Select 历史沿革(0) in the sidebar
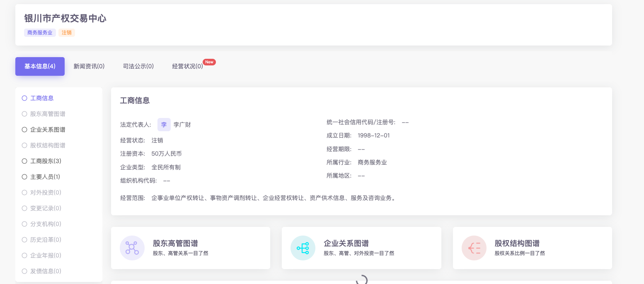Viewport: 644px width, 284px height. (46, 240)
